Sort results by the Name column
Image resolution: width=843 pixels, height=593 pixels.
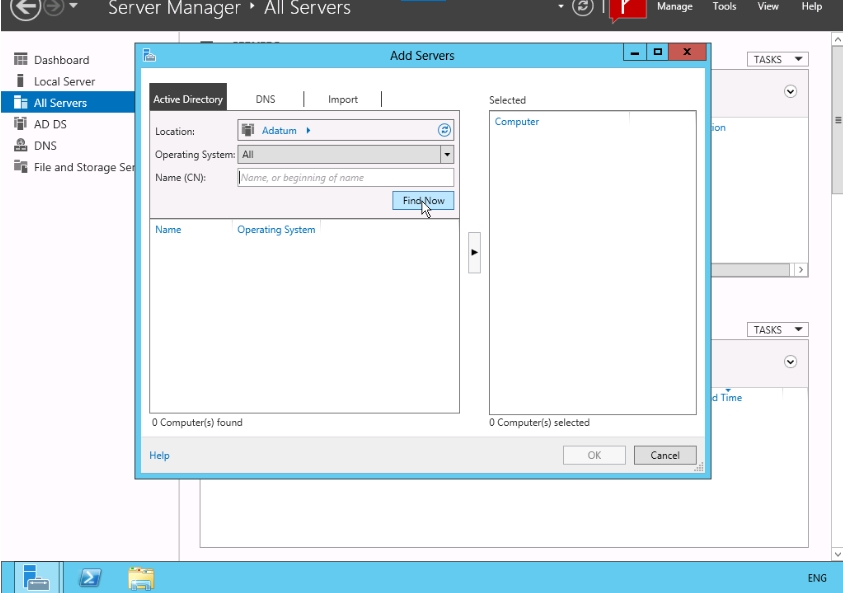[168, 230]
